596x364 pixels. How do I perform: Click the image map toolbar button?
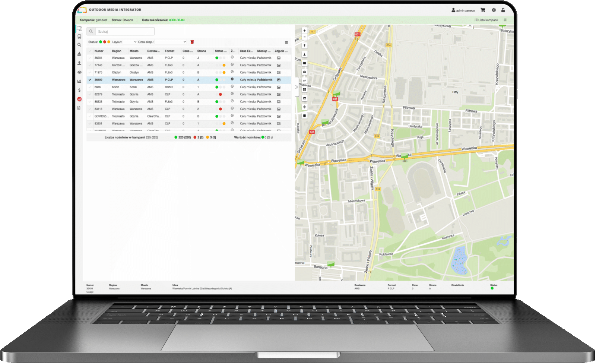coord(305,98)
